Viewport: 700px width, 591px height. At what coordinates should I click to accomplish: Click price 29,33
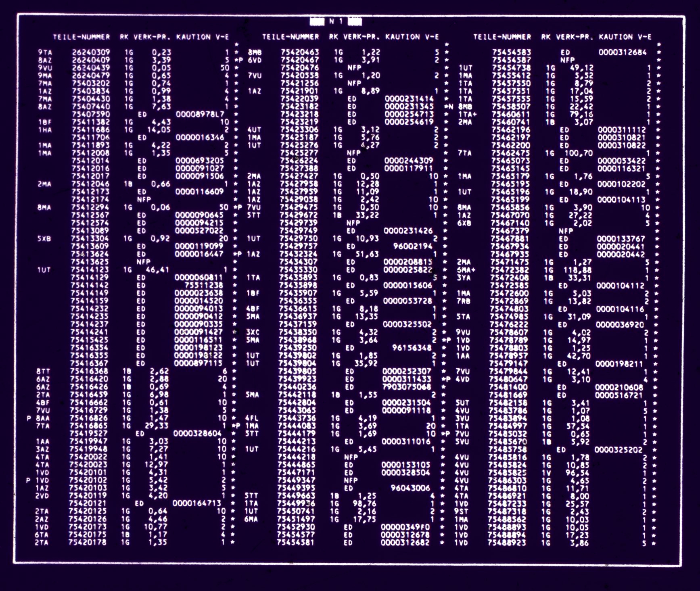pyautogui.click(x=156, y=426)
